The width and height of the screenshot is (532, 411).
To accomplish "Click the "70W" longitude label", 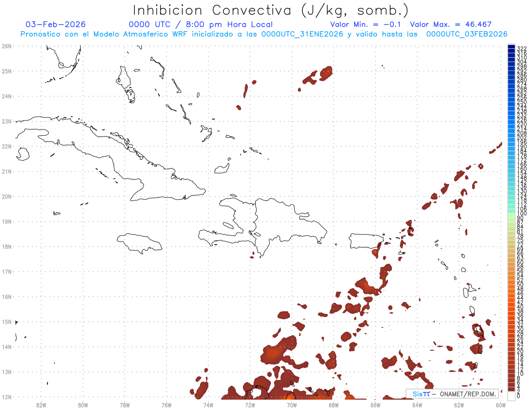I will click(292, 405).
